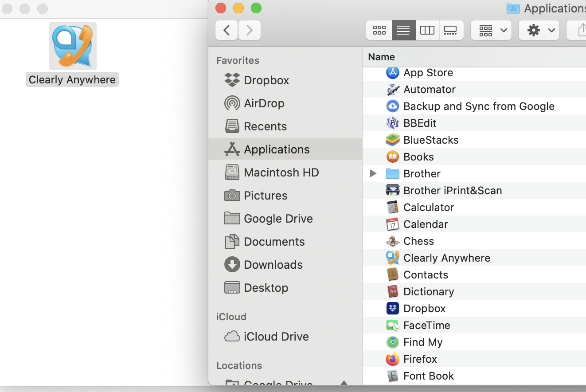Click the Font Book row text

[x=429, y=376]
